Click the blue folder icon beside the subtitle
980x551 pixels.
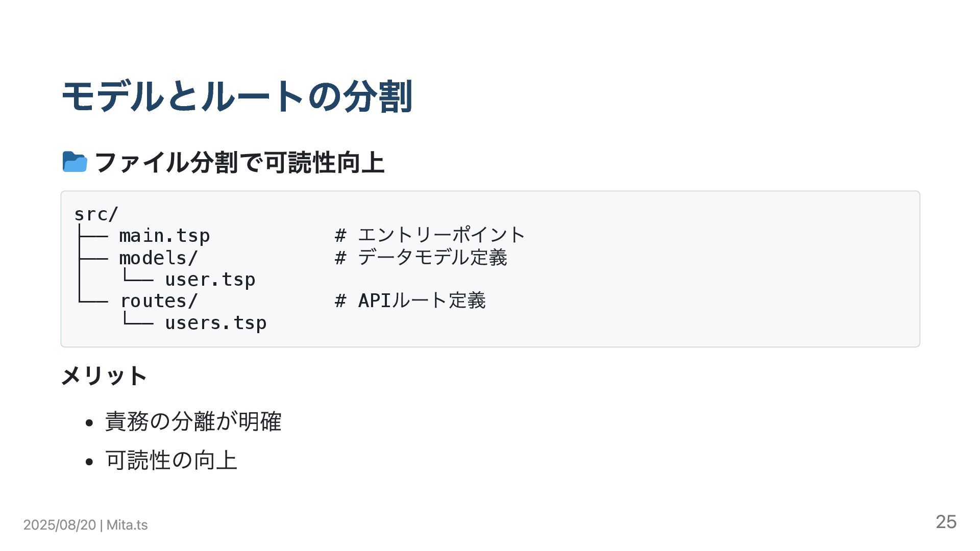75,162
